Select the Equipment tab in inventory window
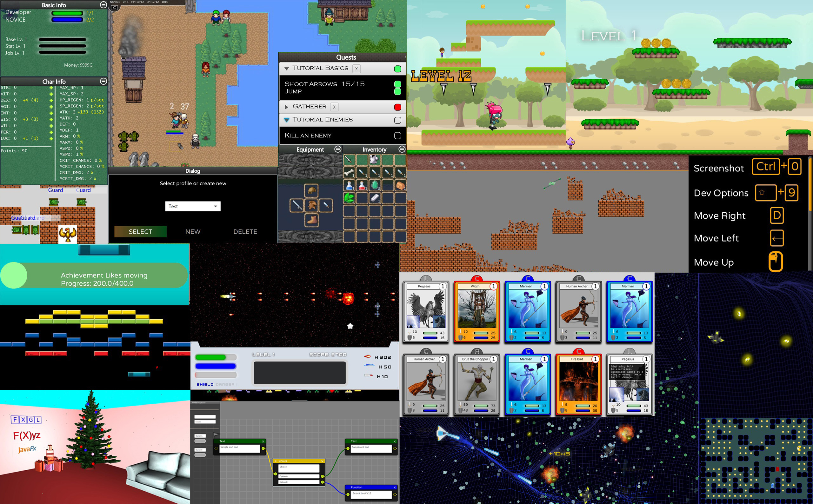This screenshot has width=813, height=504. (309, 150)
